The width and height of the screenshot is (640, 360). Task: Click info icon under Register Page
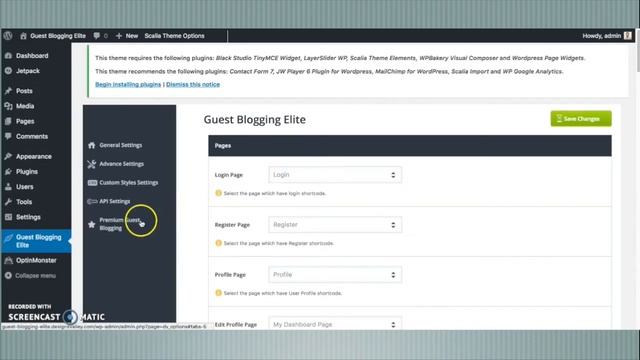click(x=218, y=243)
